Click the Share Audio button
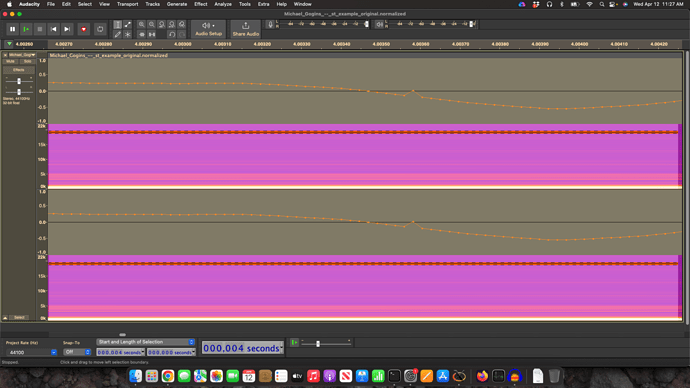 246,29
